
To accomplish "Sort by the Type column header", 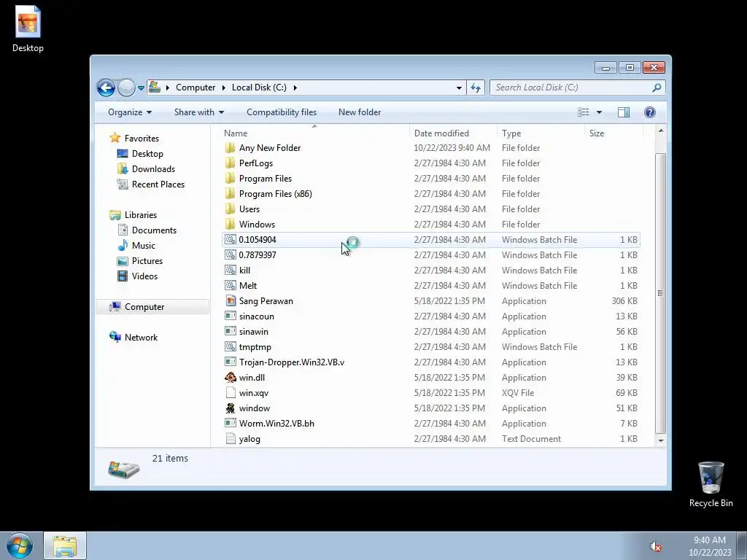I will pos(541,133).
